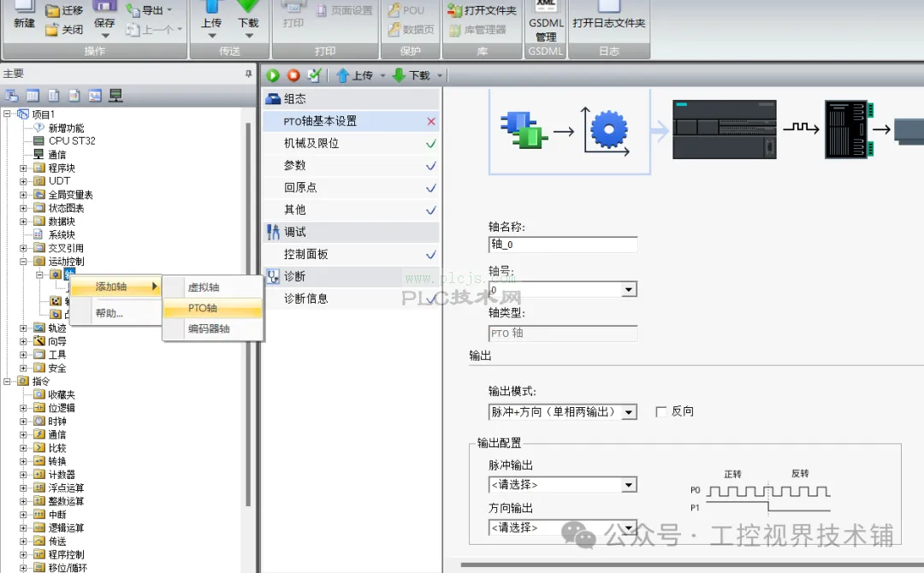924x573 pixels.
Task: Click the second icon in the project tree toolbar
Action: [x=33, y=96]
